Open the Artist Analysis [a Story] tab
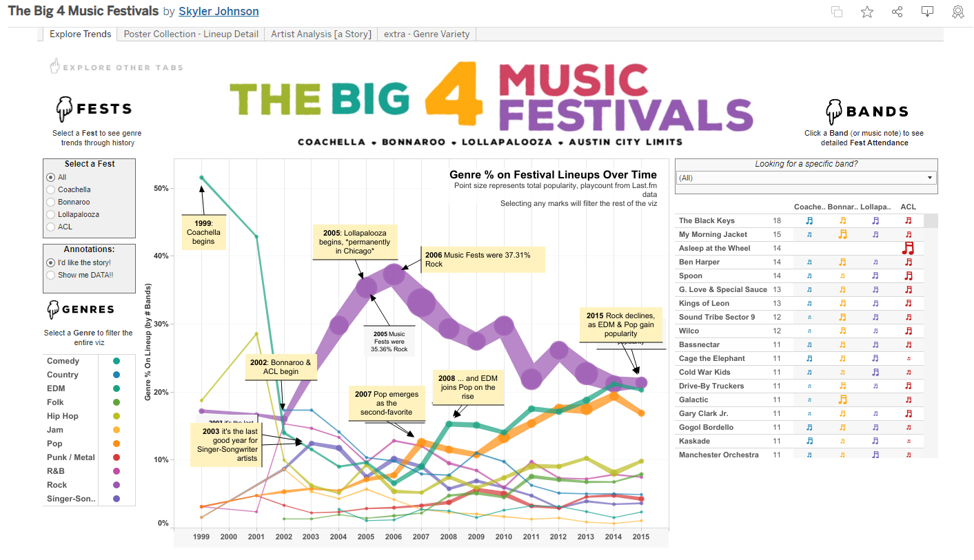 click(x=321, y=34)
